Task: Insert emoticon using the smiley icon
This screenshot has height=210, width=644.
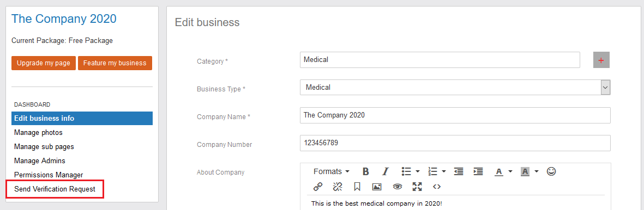Action: (x=551, y=171)
